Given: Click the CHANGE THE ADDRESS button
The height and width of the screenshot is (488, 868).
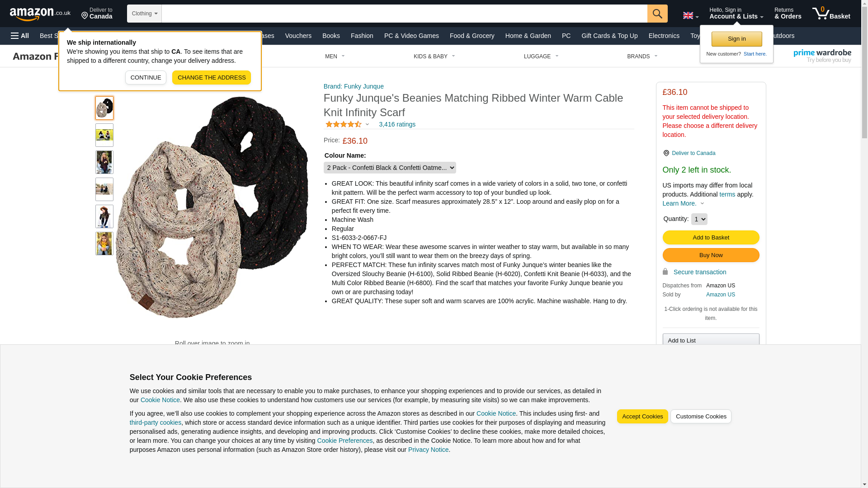Looking at the screenshot, I should click(x=212, y=78).
